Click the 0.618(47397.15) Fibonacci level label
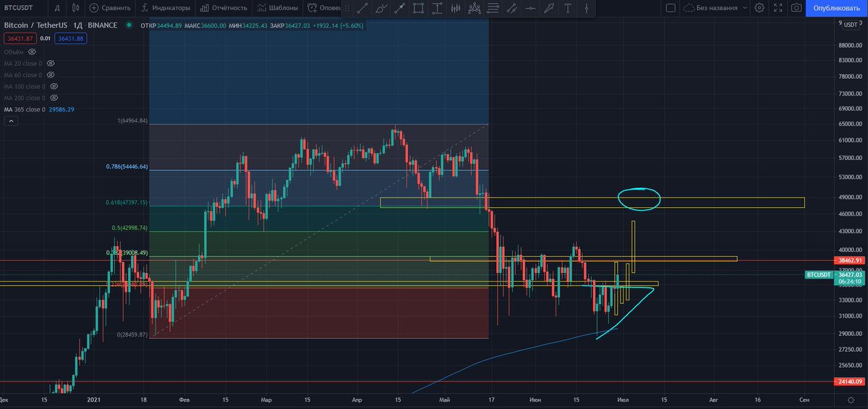868x409 pixels. coord(125,203)
